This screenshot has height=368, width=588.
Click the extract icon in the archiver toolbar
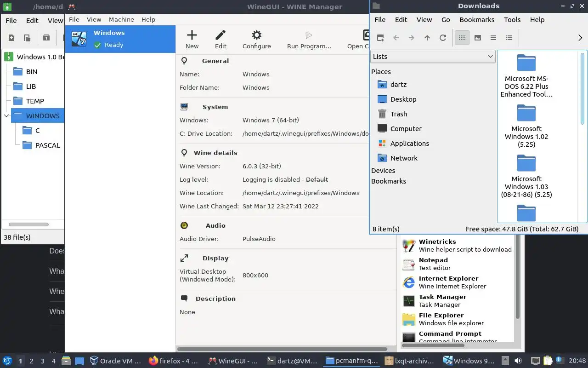pyautogui.click(x=46, y=38)
